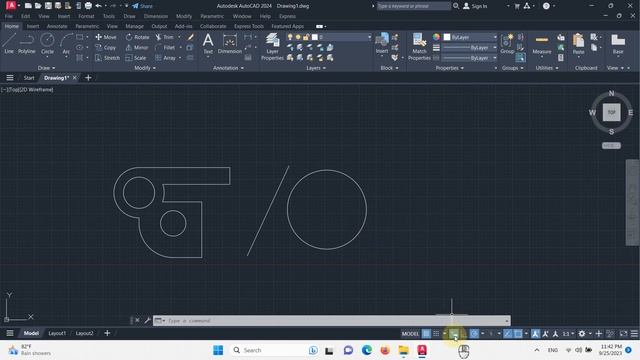640x360 pixels.
Task: Switch to the Insert ribbon tab
Action: (33, 26)
